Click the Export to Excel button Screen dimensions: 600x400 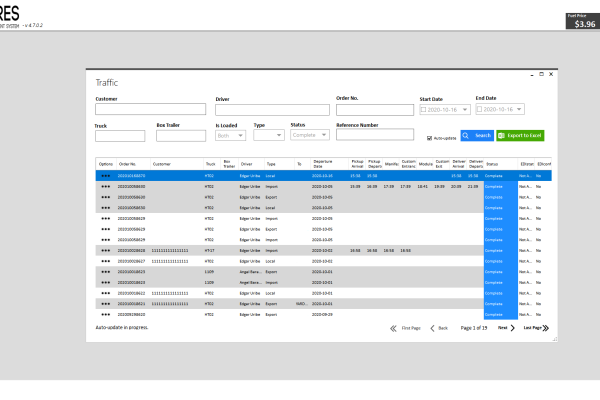(520, 135)
